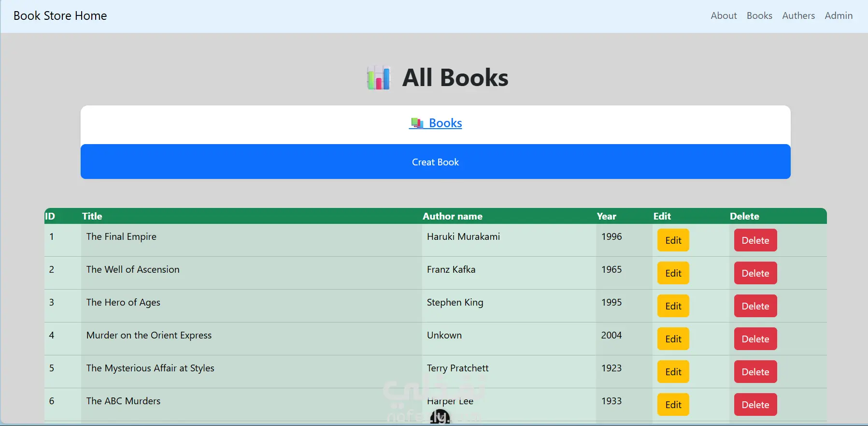The height and width of the screenshot is (426, 868).
Task: Edit The ABC Murders
Action: click(x=673, y=405)
